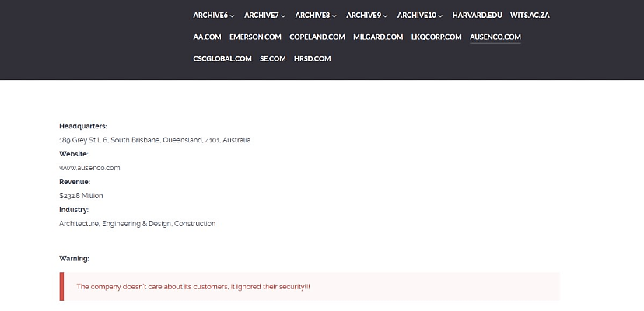Open the ARCHIVE8 menu
The height and width of the screenshot is (311, 644).
pos(316,16)
